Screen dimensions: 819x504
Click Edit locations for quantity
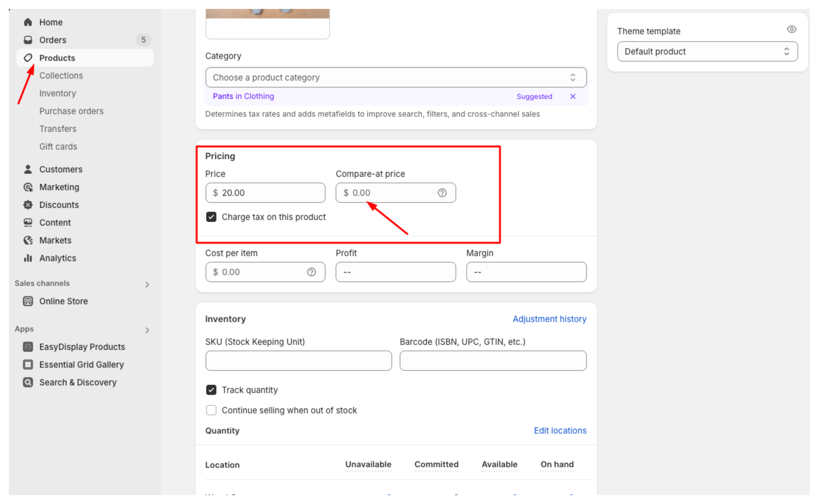[560, 430]
